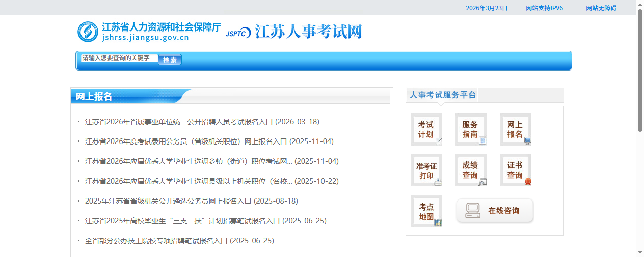Click the page scrollbar up arrow
Viewport: 644px width, 257px height.
click(640, 4)
